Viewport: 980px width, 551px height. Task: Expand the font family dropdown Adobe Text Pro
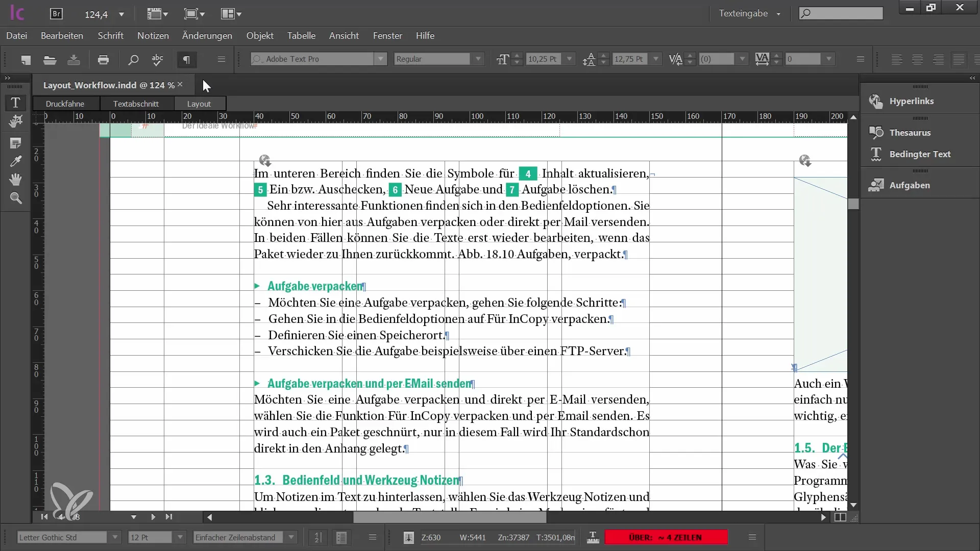coord(380,59)
